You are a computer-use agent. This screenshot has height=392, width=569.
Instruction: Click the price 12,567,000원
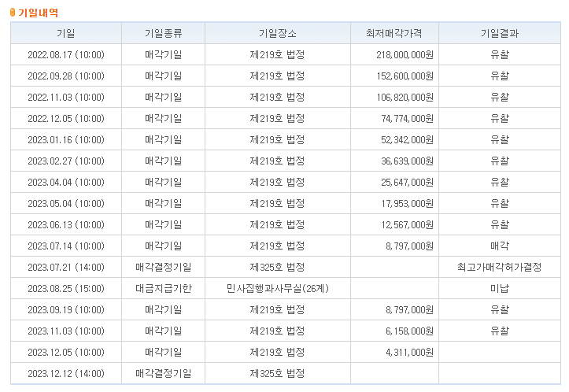coord(407,224)
